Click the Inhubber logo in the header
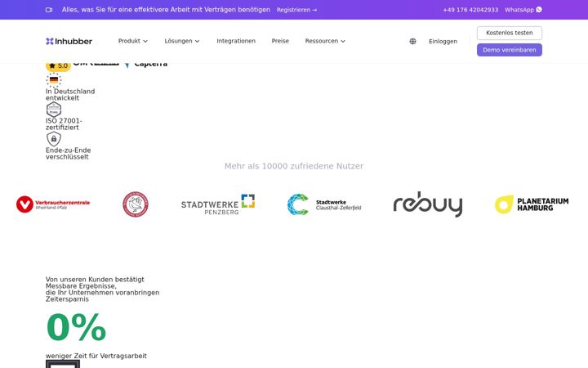Screen dimensions: 588x368 click(69, 42)
